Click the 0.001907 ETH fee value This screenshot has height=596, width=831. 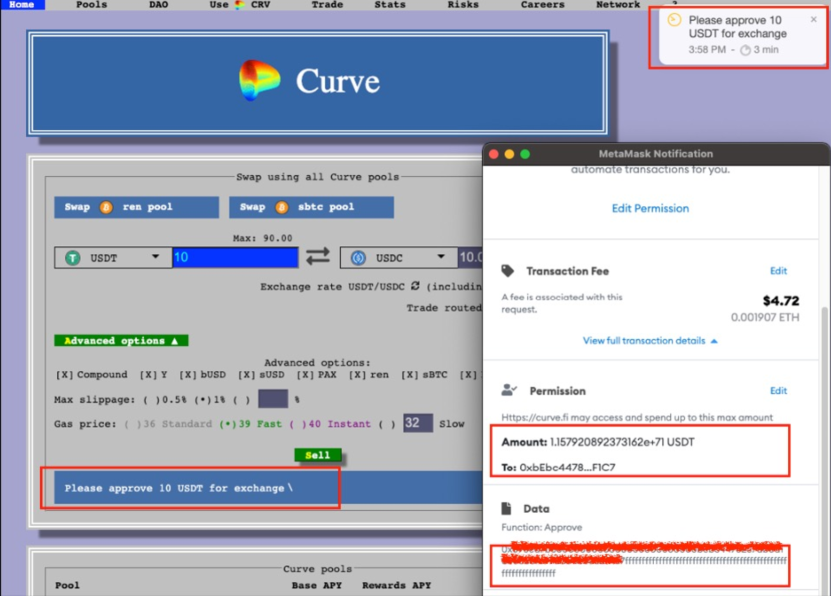765,317
